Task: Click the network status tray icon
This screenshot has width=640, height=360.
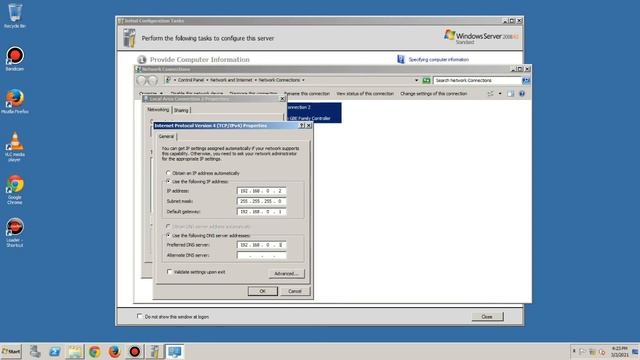Action: pos(592,352)
